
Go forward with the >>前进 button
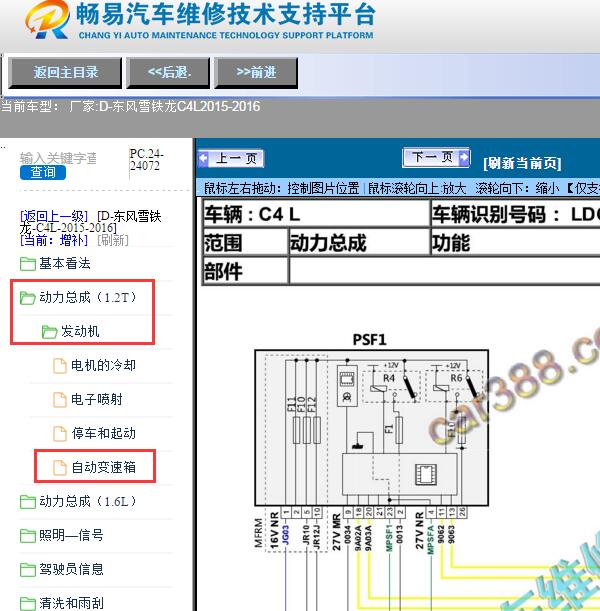[256, 72]
